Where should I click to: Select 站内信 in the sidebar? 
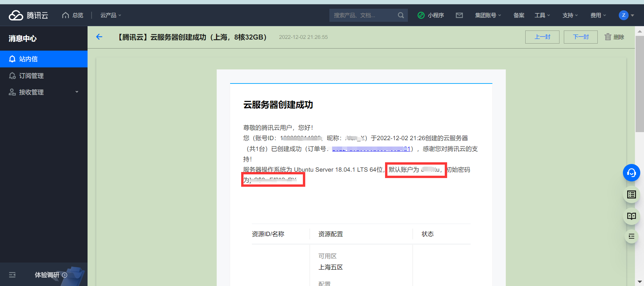click(44, 59)
